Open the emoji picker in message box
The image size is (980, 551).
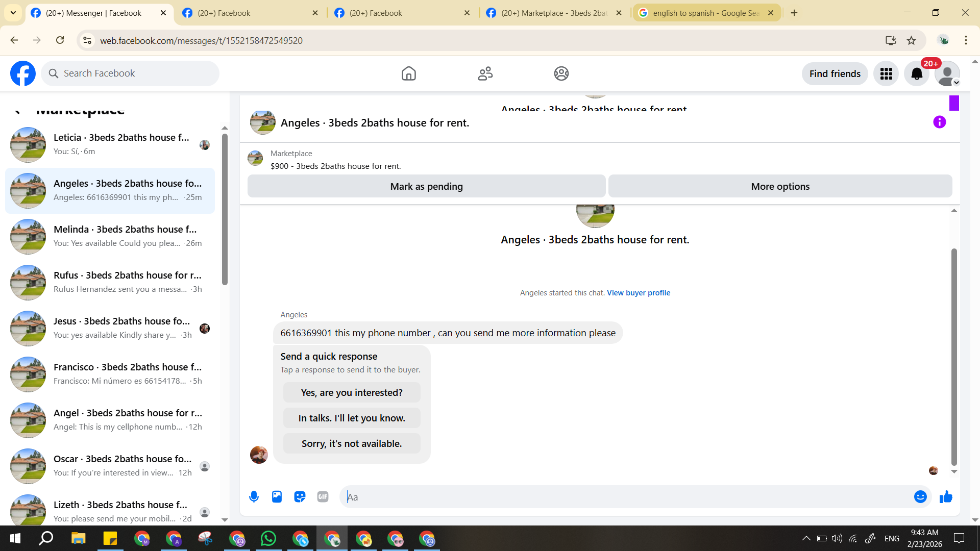[x=920, y=497]
